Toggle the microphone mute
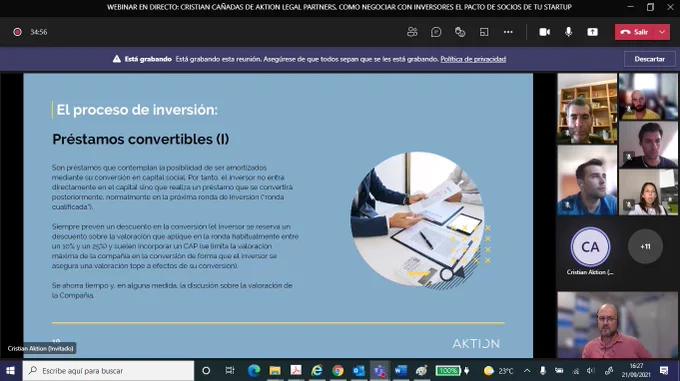Image resolution: width=680 pixels, height=381 pixels. (568, 32)
